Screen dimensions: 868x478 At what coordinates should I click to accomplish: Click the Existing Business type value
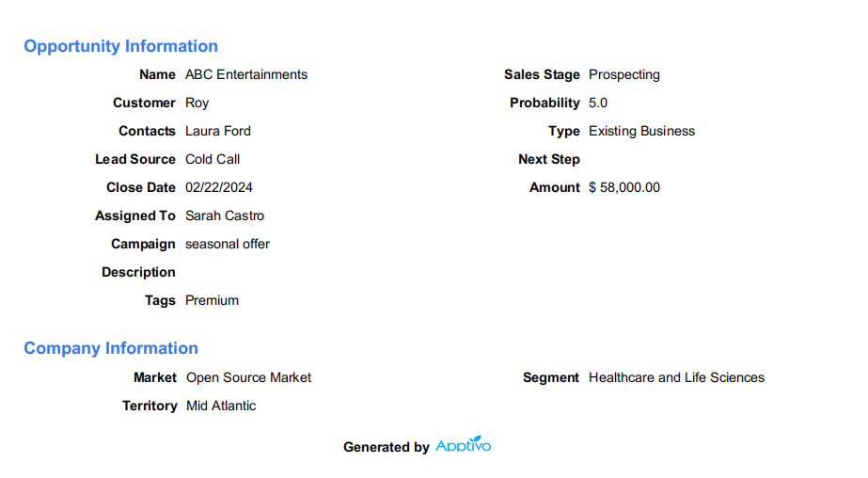[641, 132]
